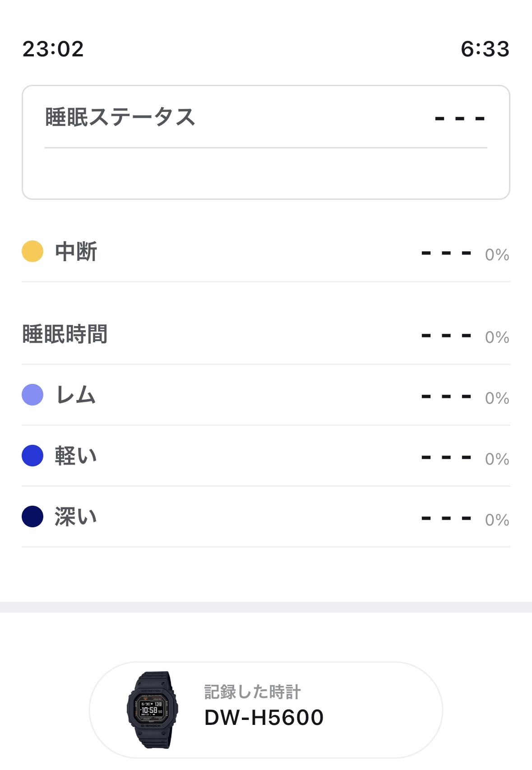Screen dimensions: 532x770
Task: Tap the light purple レム color dot
Action: click(x=32, y=395)
